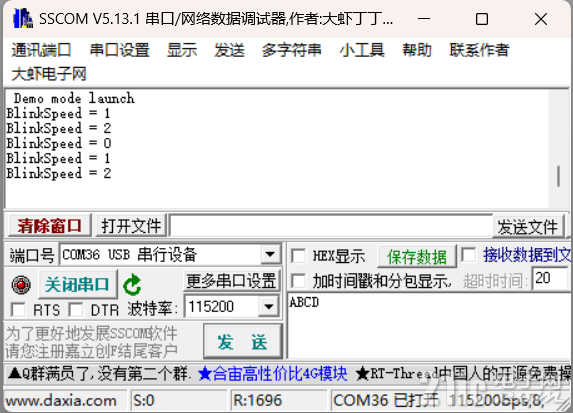Click the 清除窗口 button
This screenshot has height=413, width=573.
[49, 226]
